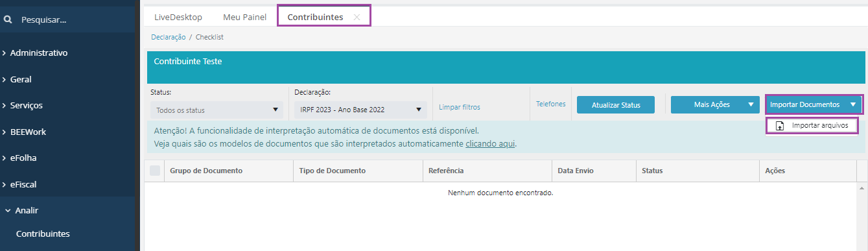Open the Status filter dropdown
This screenshot has width=868, height=251.
(x=217, y=110)
